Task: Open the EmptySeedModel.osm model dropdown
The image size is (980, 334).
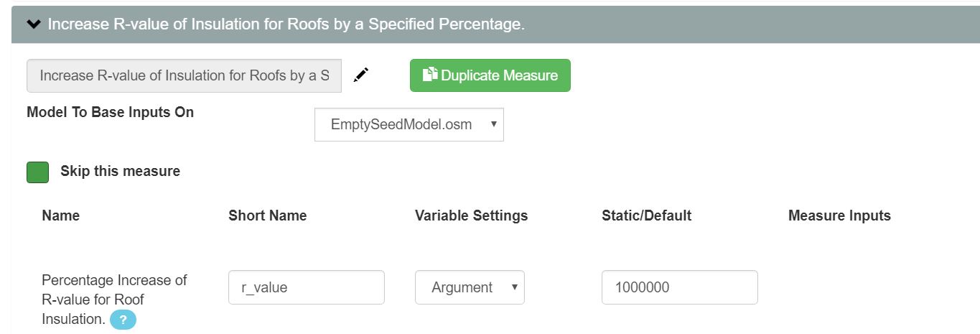Action: [409, 124]
